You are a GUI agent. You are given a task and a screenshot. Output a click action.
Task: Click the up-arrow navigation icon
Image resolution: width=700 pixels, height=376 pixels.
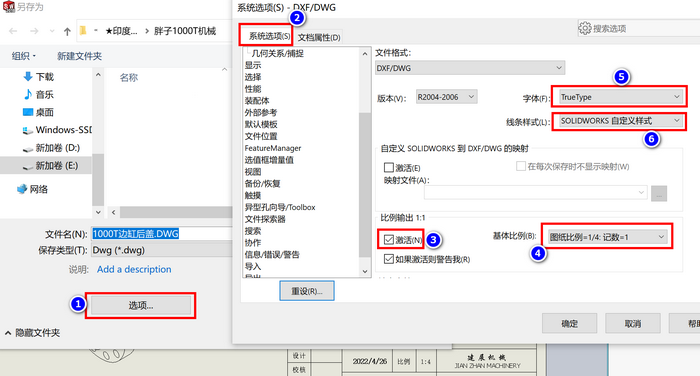(x=67, y=31)
